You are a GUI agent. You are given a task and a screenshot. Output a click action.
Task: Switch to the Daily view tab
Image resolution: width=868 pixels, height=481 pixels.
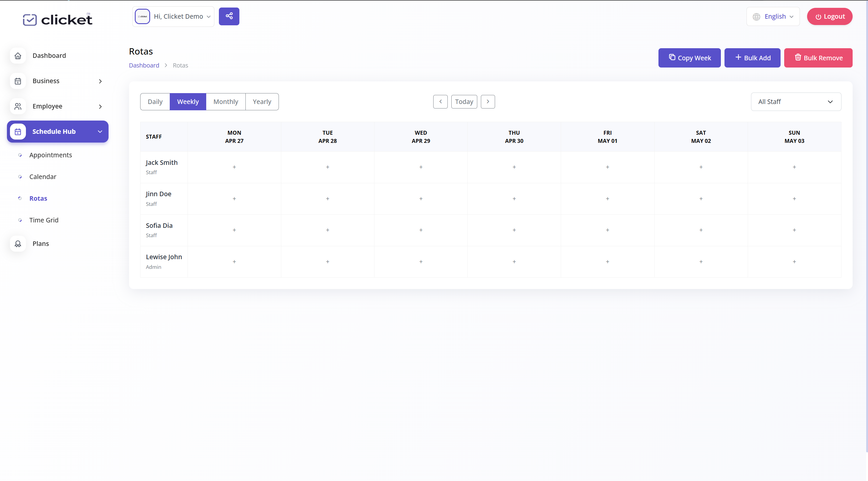[x=155, y=102]
